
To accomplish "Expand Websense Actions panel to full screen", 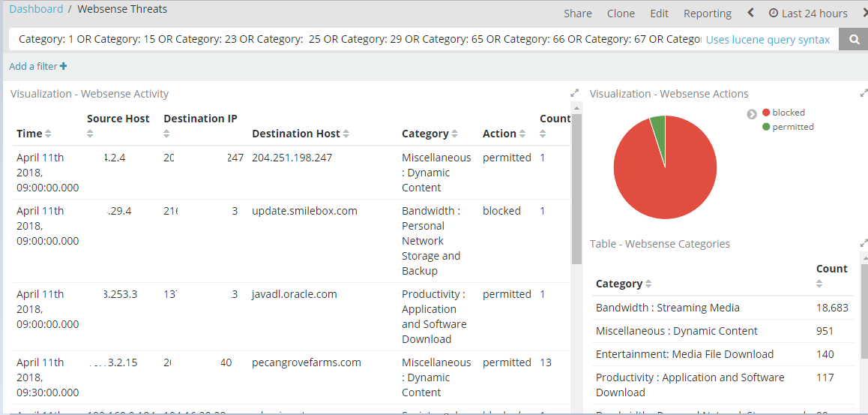I will 864,94.
